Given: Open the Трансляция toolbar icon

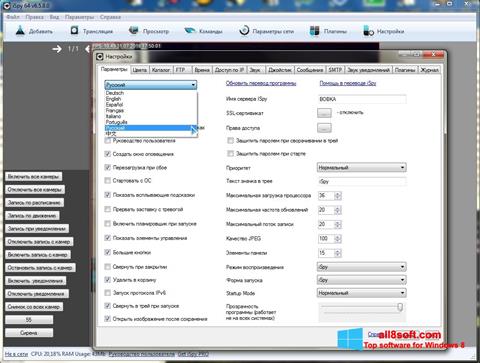Looking at the screenshot, I should (x=74, y=31).
